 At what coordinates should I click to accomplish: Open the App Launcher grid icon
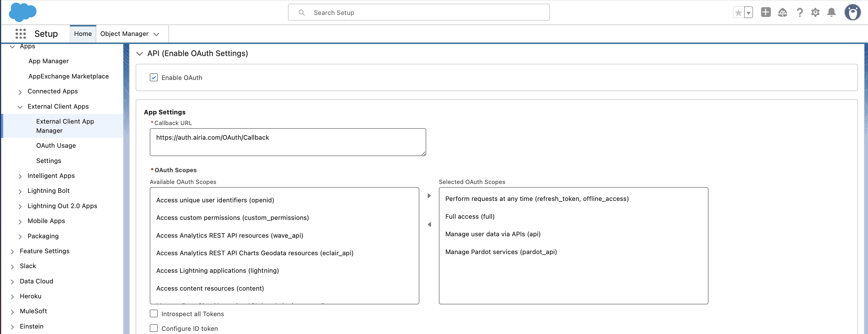pyautogui.click(x=21, y=34)
